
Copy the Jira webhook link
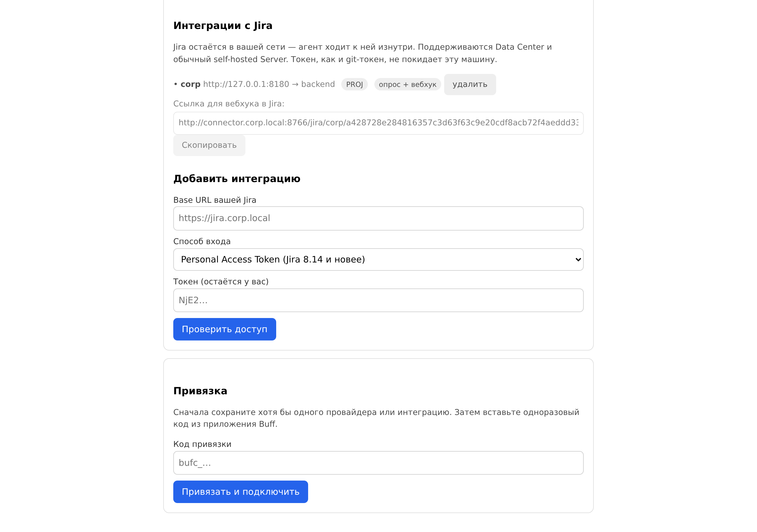(209, 145)
